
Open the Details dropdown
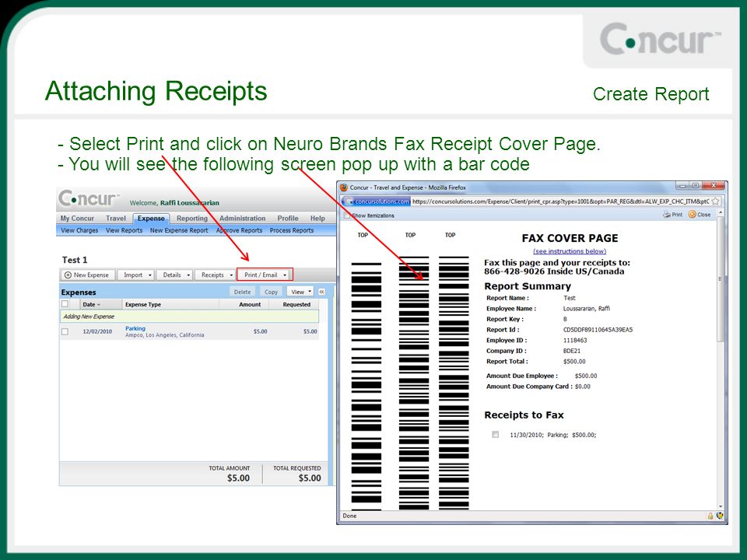174,275
